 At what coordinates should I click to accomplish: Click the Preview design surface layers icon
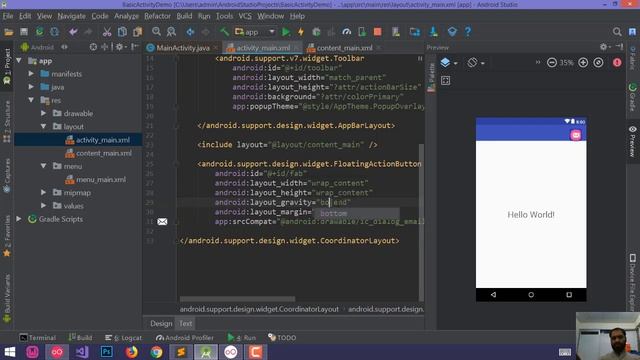tap(445, 63)
